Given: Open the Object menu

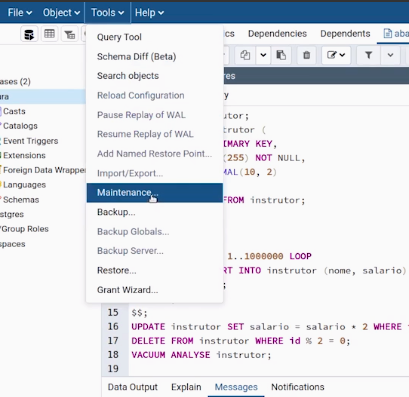Looking at the screenshot, I should coord(61,13).
